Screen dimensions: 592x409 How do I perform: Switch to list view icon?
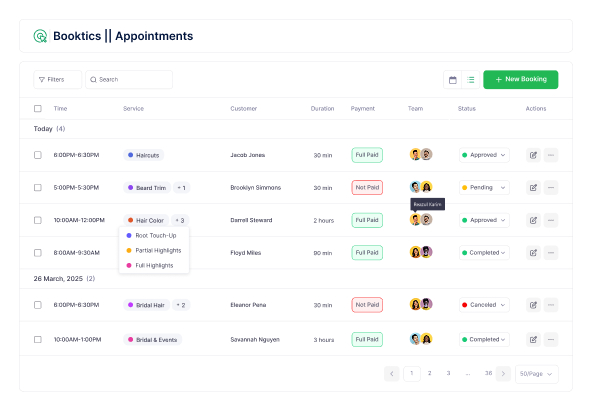pos(470,80)
